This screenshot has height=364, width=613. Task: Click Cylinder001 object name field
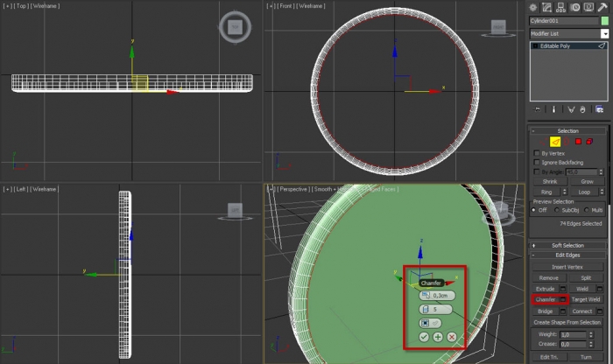pos(564,21)
